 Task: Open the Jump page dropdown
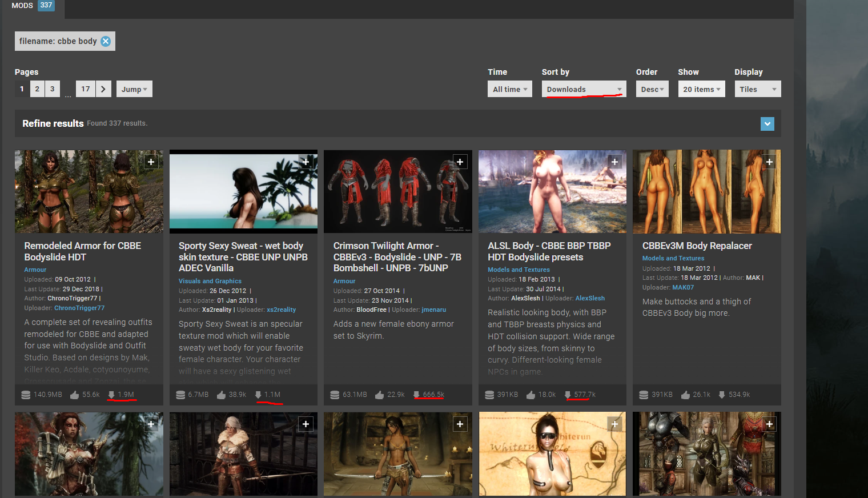click(x=134, y=89)
